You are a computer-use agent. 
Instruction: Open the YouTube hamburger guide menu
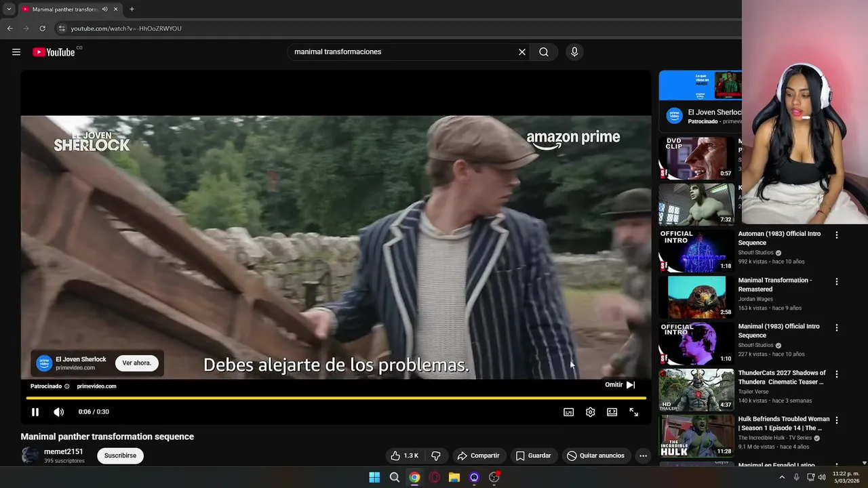pos(16,52)
